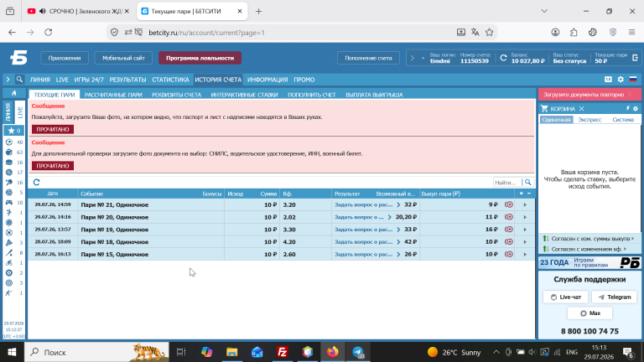Open the Рассчитанные пари tab
Image resolution: width=644 pixels, height=362 pixels.
pos(113,95)
